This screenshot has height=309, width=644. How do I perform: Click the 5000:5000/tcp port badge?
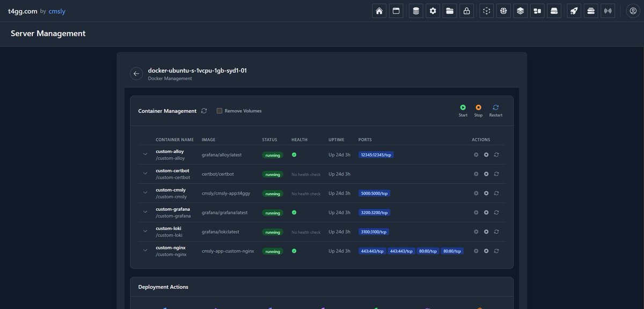tap(374, 193)
